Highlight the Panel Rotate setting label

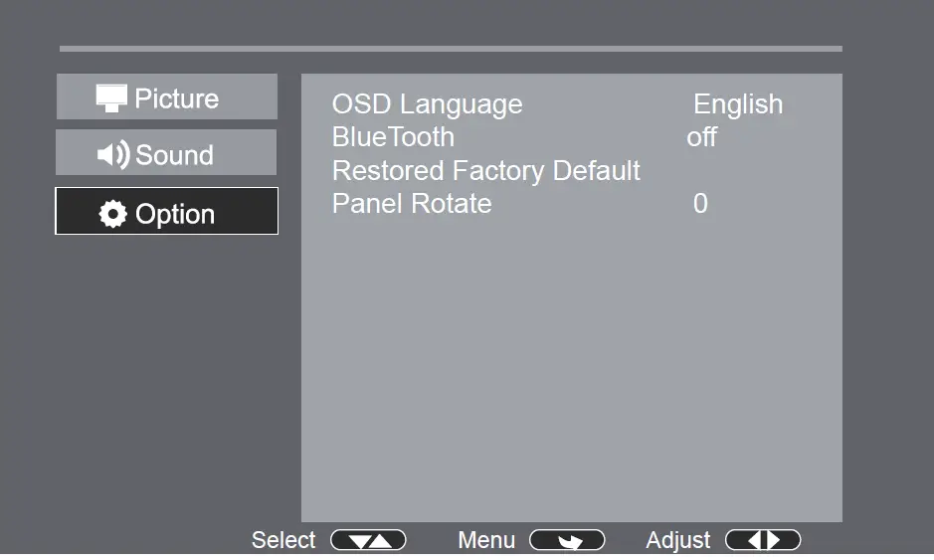(412, 204)
